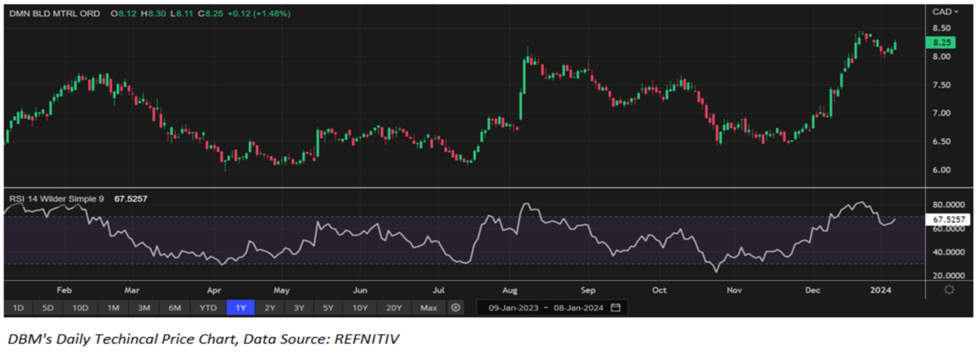Show Max available history
Screen dimensions: 980x353
[428, 308]
